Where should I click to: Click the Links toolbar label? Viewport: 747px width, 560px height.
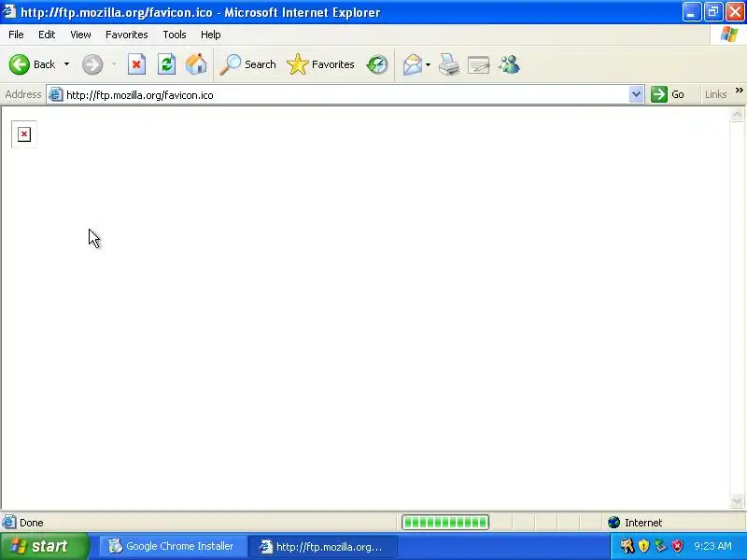click(x=715, y=94)
